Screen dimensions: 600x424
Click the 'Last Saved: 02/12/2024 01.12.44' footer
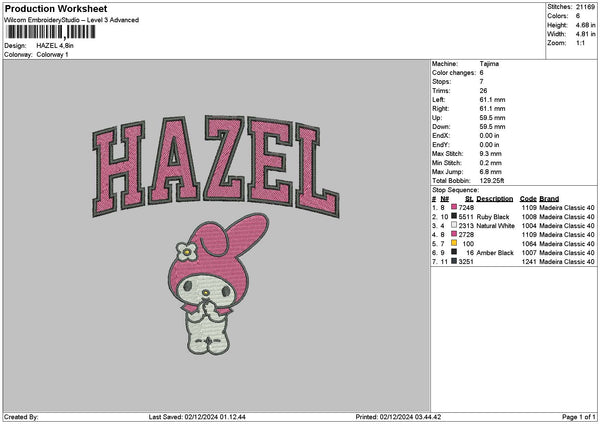pyautogui.click(x=197, y=417)
